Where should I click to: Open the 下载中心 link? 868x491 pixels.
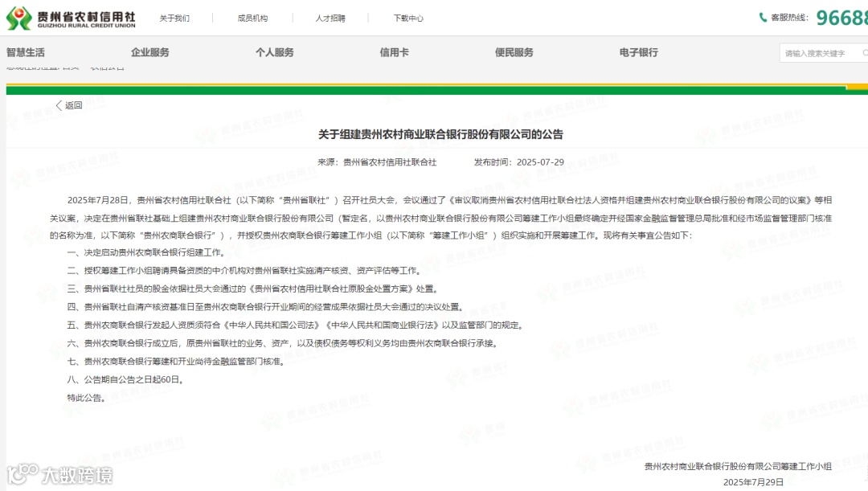408,18
